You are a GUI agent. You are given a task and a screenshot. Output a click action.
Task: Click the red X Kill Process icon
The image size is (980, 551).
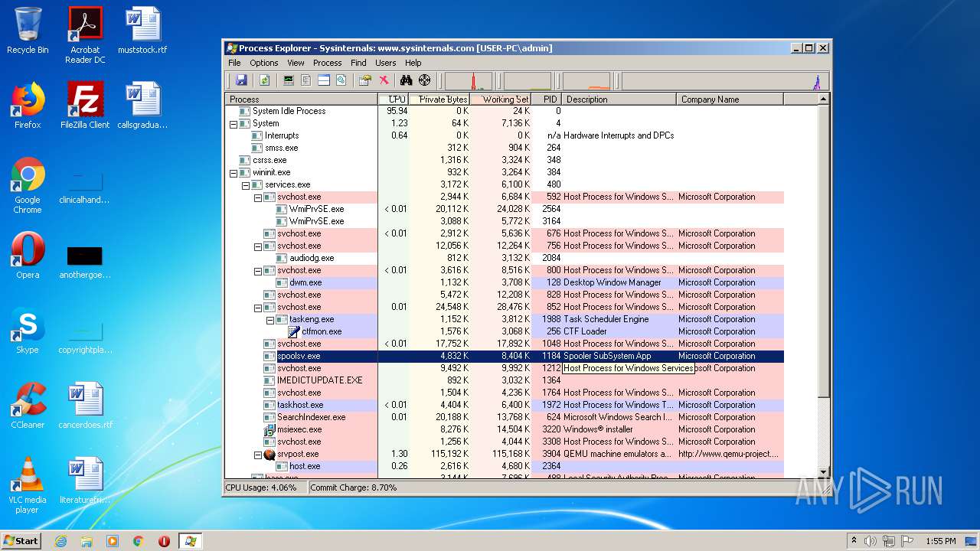coord(384,80)
